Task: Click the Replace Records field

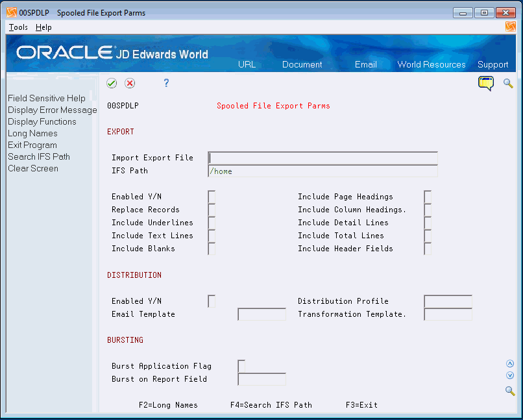Action: [x=212, y=210]
